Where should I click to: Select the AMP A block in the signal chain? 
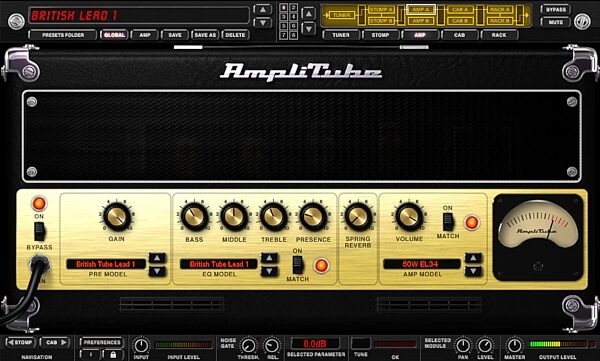coord(421,10)
